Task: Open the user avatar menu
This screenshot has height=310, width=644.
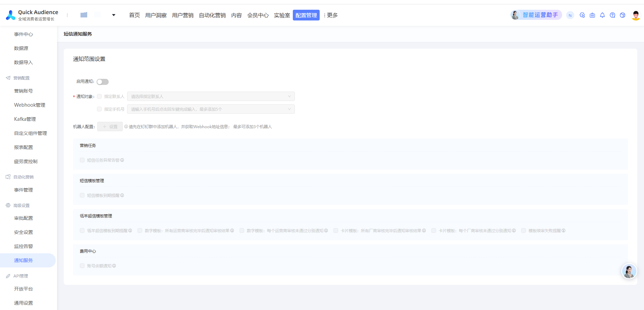Action: click(636, 15)
